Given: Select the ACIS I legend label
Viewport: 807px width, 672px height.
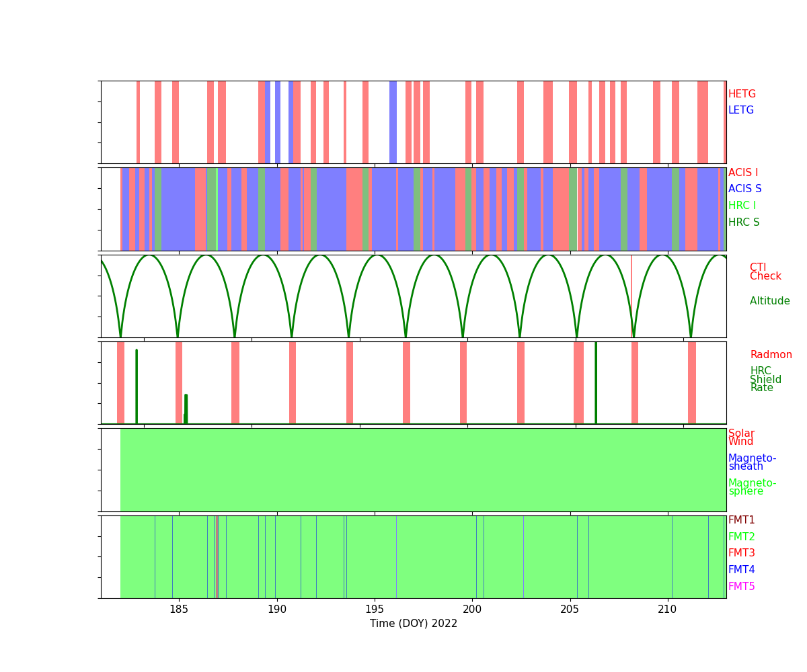Looking at the screenshot, I should coord(742,173).
